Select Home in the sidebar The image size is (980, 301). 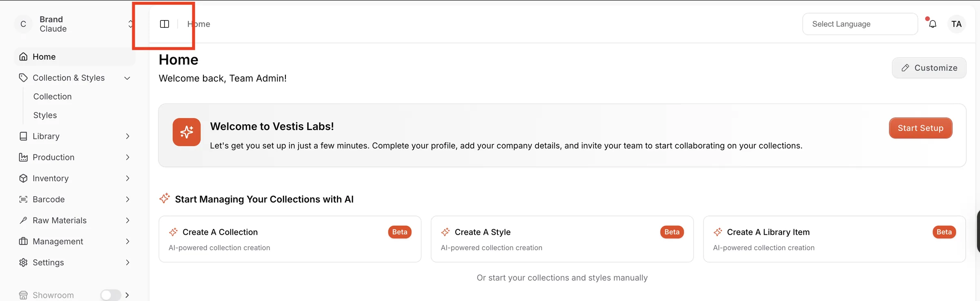click(x=74, y=57)
